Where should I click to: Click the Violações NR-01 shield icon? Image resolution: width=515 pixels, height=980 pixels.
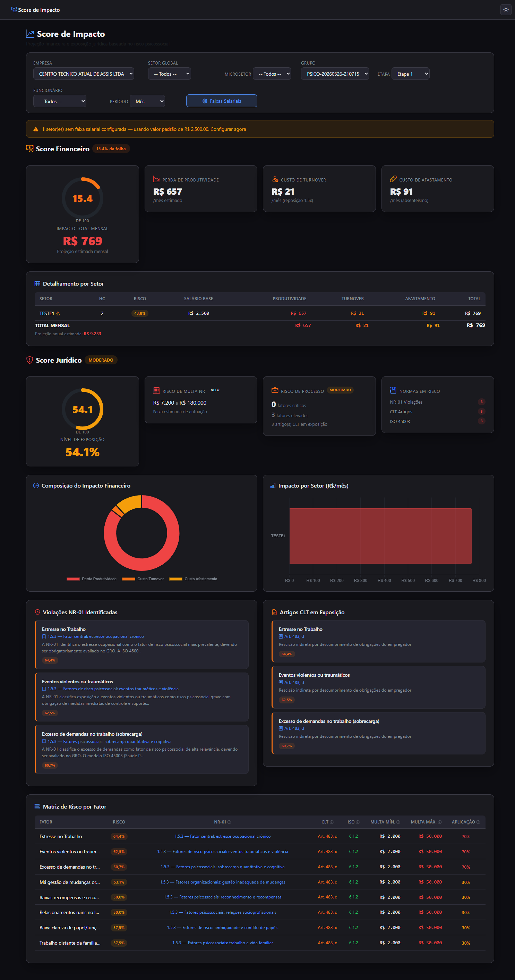pos(37,612)
